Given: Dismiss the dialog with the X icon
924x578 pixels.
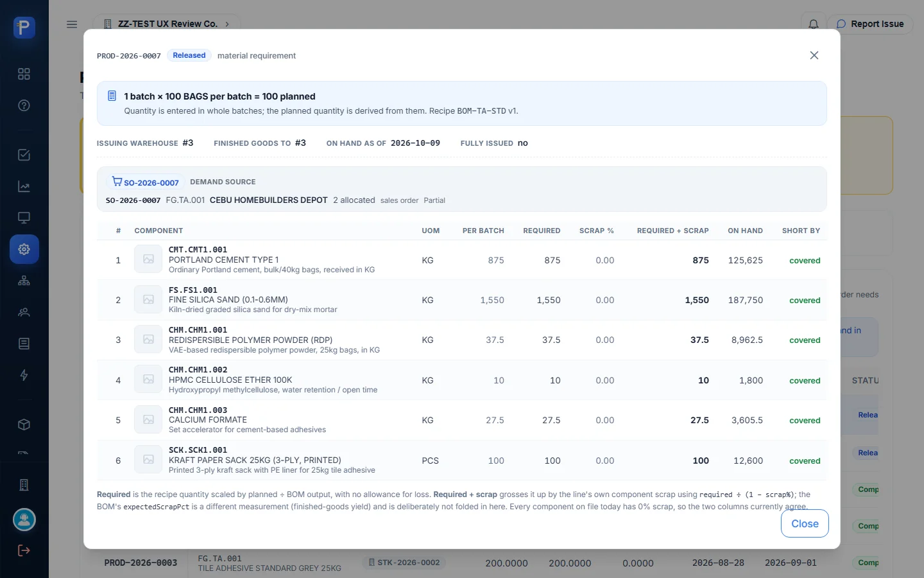Looking at the screenshot, I should (814, 55).
